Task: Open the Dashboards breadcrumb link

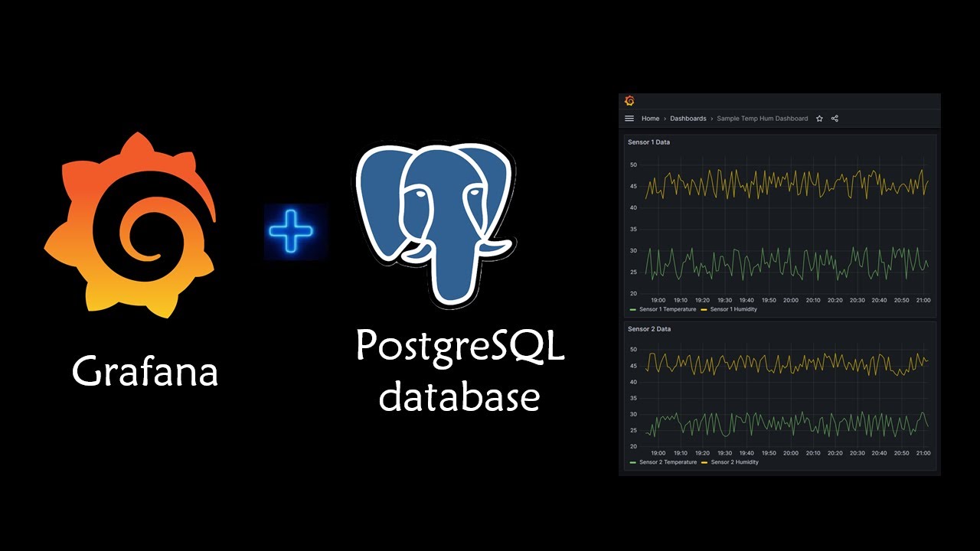Action: coord(688,119)
